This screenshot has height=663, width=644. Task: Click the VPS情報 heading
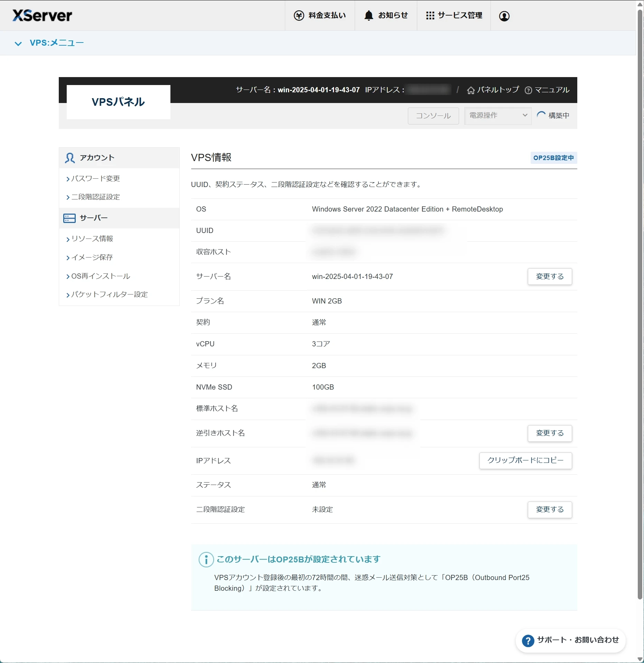tap(211, 158)
